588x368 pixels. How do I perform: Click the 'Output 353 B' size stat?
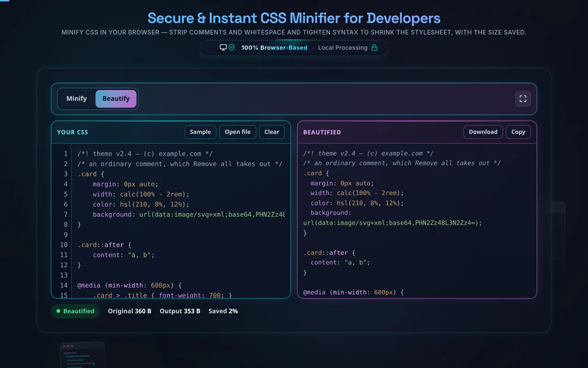point(180,311)
